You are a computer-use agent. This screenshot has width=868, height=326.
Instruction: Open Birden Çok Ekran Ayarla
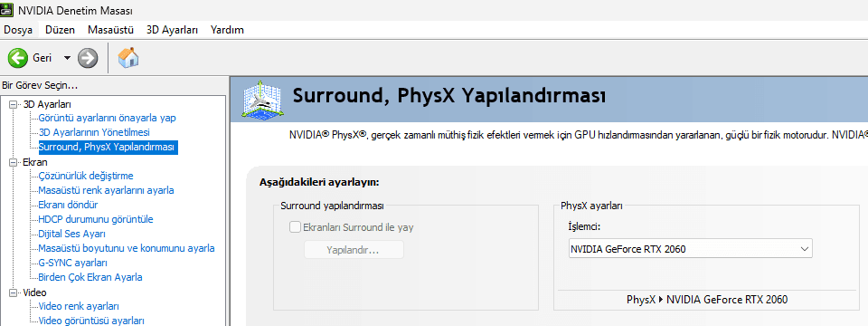90,277
